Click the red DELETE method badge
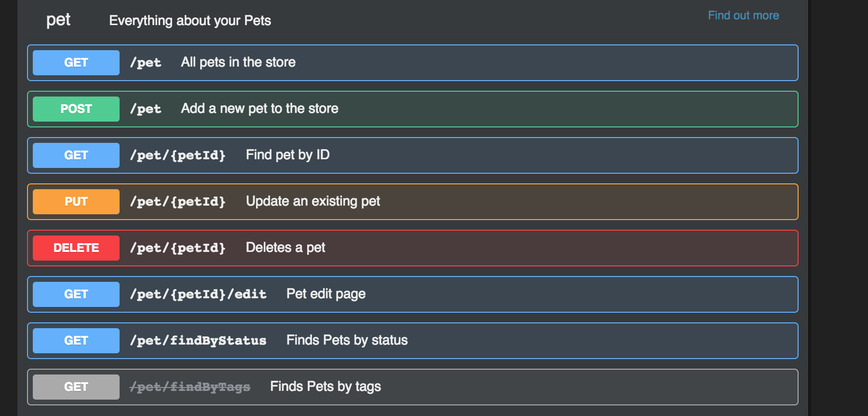Image resolution: width=868 pixels, height=416 pixels. pyautogui.click(x=76, y=248)
